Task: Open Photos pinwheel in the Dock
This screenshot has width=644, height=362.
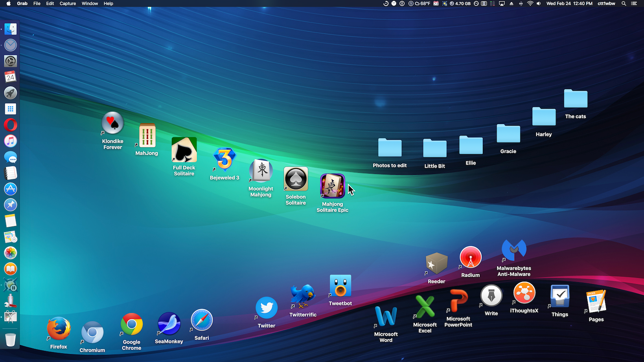Action: [x=11, y=253]
